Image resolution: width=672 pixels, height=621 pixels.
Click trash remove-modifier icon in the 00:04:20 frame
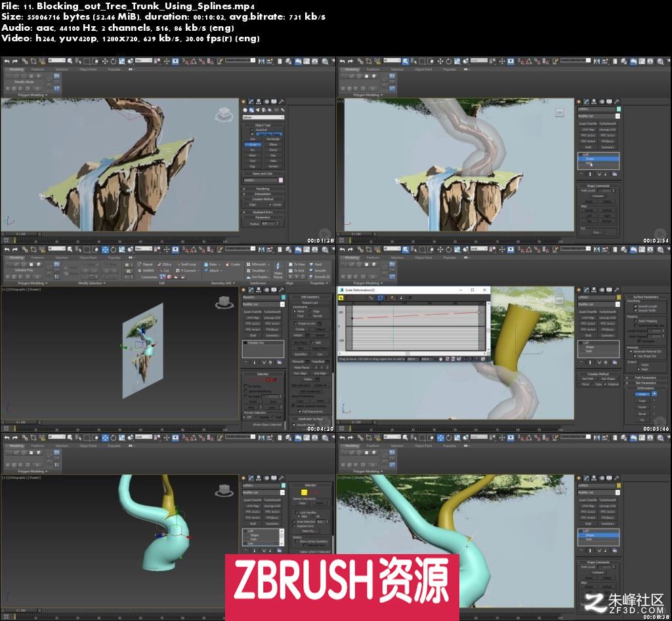(x=271, y=363)
